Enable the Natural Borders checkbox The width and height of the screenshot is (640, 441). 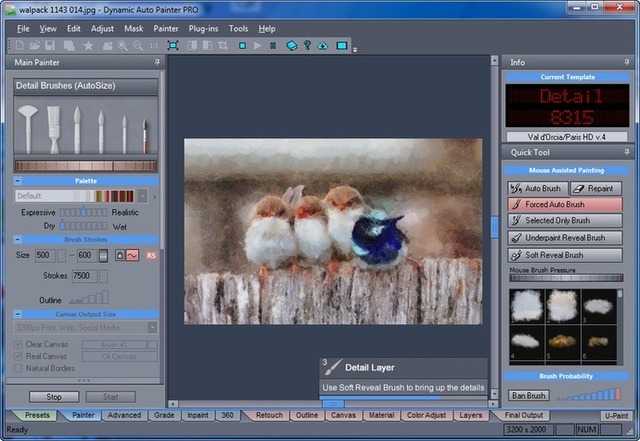[x=19, y=369]
